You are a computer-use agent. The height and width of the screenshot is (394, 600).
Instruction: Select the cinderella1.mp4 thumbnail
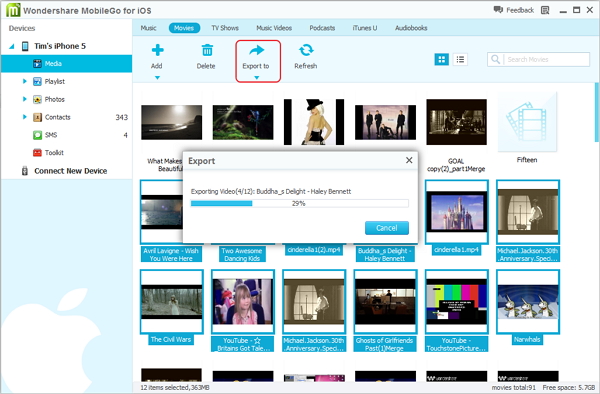pos(457,212)
